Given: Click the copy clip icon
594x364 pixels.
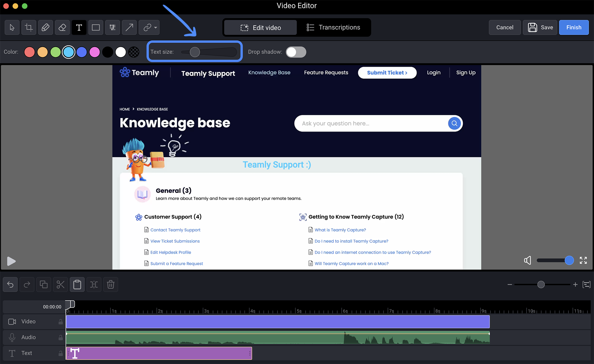Looking at the screenshot, I should (44, 285).
